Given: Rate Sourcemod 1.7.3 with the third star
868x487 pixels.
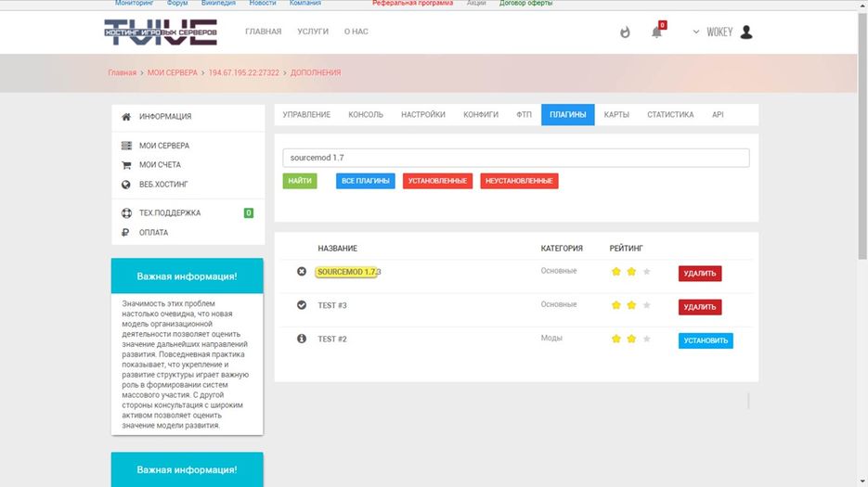Looking at the screenshot, I should [x=646, y=272].
